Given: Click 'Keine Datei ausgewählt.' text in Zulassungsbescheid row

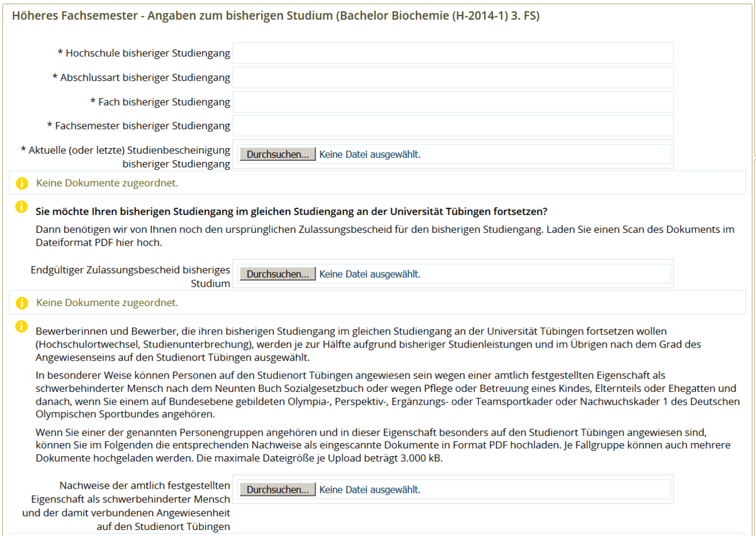Looking at the screenshot, I should pos(370,274).
